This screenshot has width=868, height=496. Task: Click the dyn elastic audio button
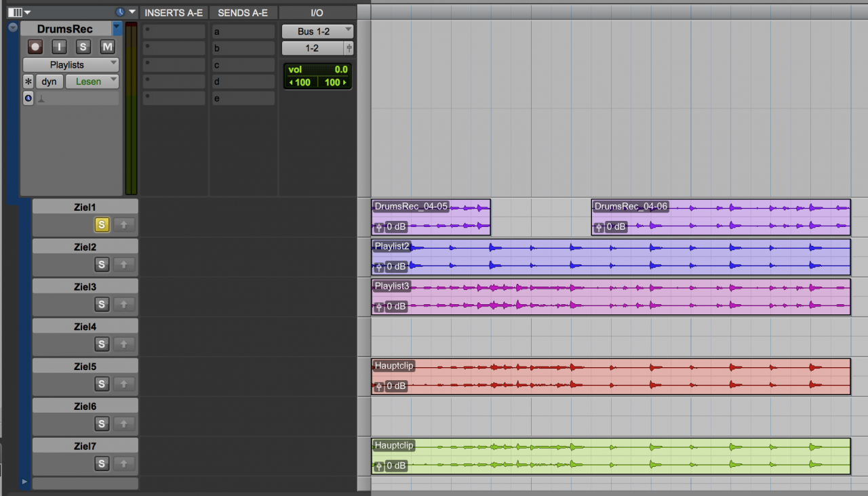(50, 81)
